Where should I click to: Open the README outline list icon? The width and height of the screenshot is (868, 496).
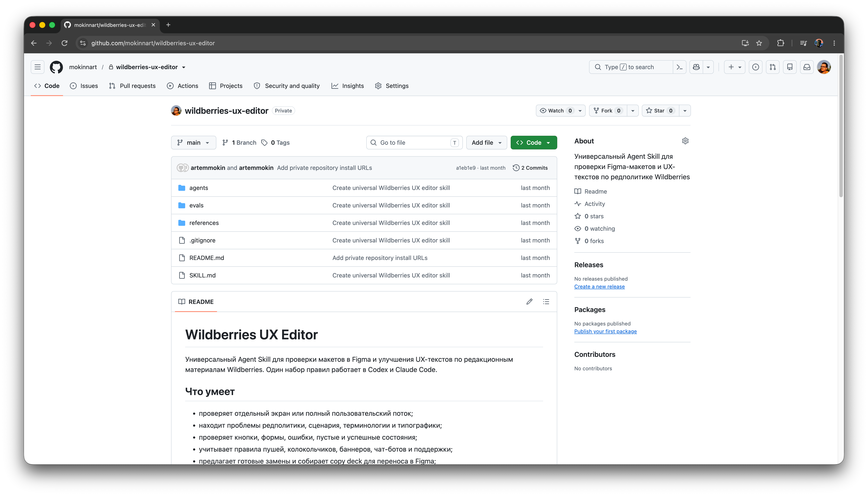(x=546, y=302)
